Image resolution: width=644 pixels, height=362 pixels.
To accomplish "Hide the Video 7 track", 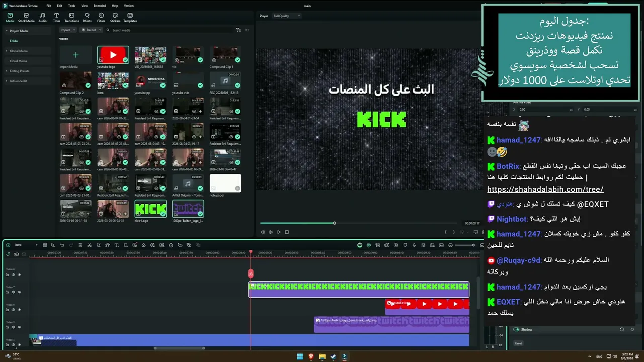I will coord(19,292).
